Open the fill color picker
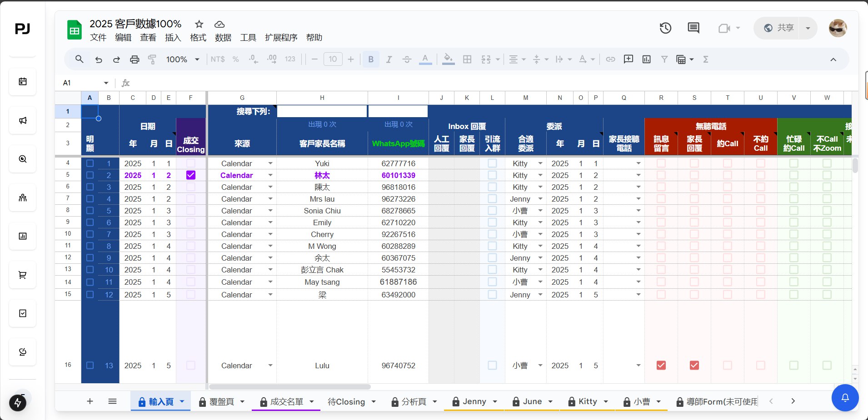 [x=448, y=59]
